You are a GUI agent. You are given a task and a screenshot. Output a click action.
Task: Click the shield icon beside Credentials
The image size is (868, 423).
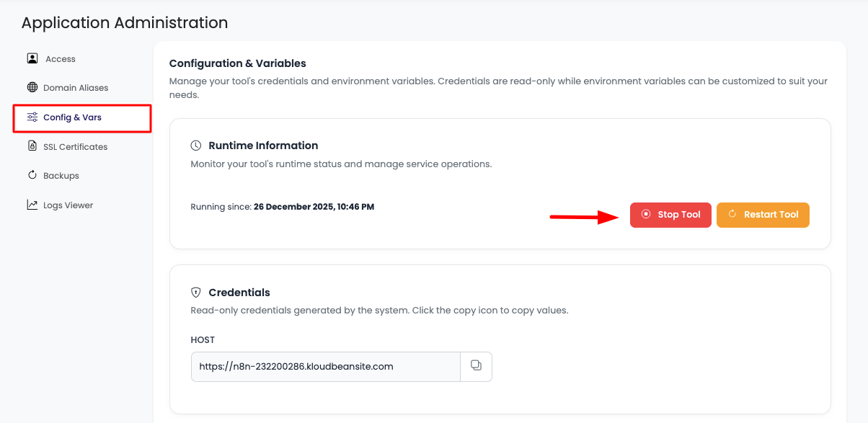point(196,293)
